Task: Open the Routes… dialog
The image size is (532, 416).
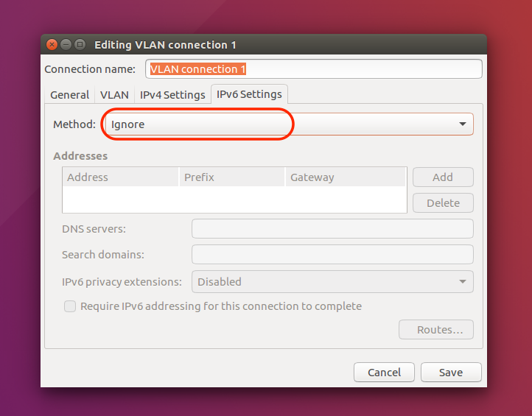Action: pos(436,329)
